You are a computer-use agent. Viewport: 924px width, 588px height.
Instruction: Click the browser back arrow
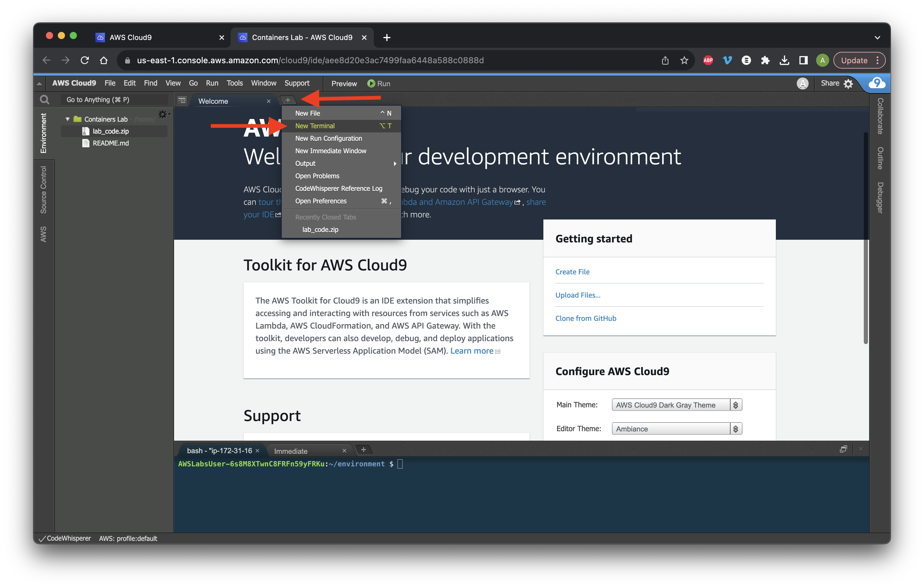46,60
